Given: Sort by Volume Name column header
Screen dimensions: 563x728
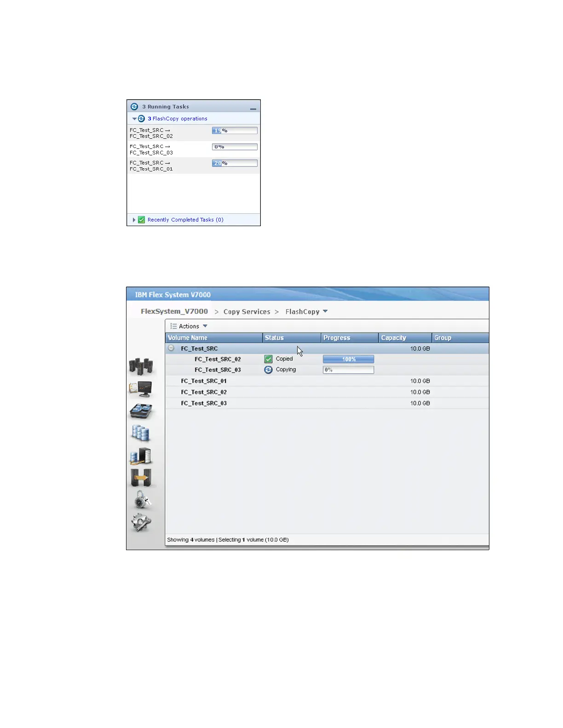Looking at the screenshot, I should (x=214, y=338).
